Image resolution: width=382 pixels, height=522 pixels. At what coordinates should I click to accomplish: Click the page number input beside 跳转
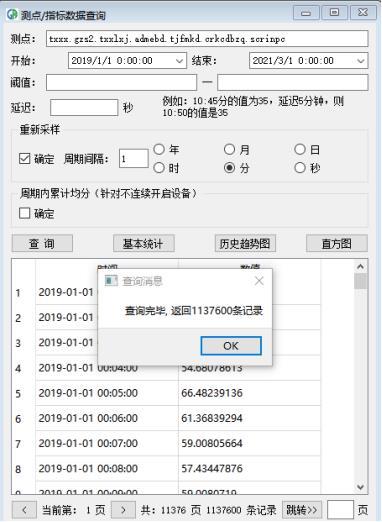point(340,510)
